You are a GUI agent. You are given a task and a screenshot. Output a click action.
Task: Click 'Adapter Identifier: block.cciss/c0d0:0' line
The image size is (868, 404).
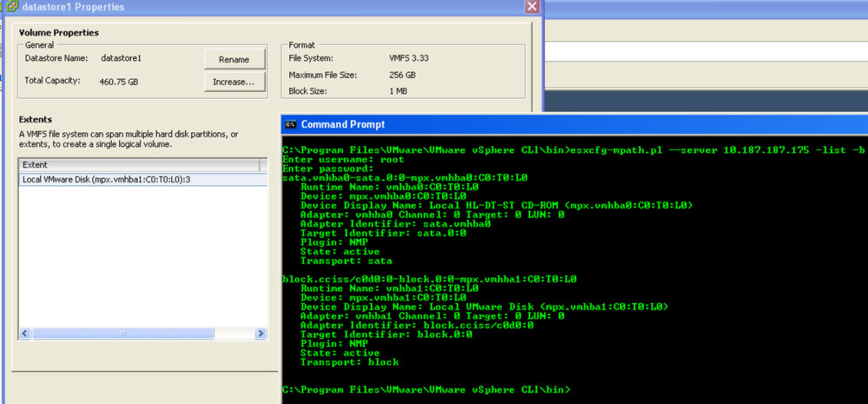417,325
